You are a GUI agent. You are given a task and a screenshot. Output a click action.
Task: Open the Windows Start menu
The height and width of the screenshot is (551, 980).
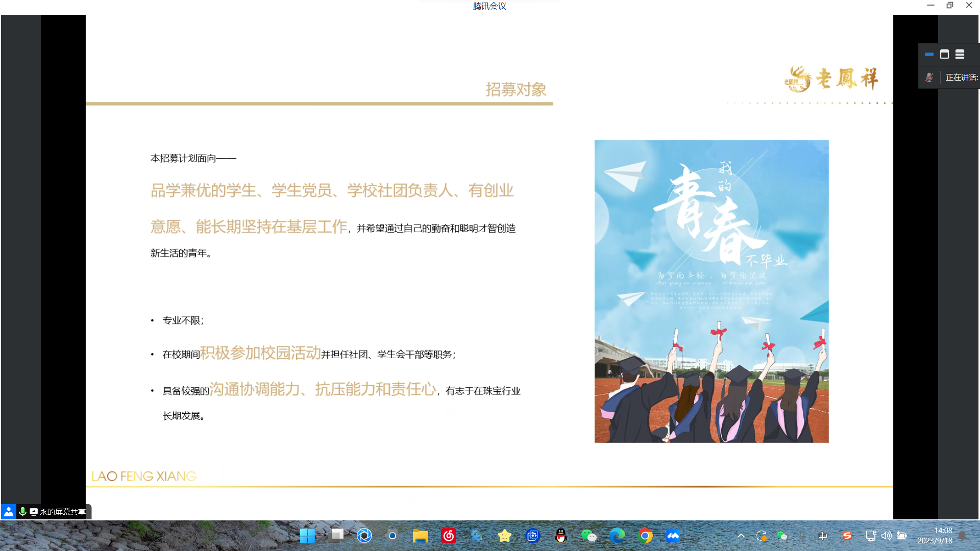[307, 536]
